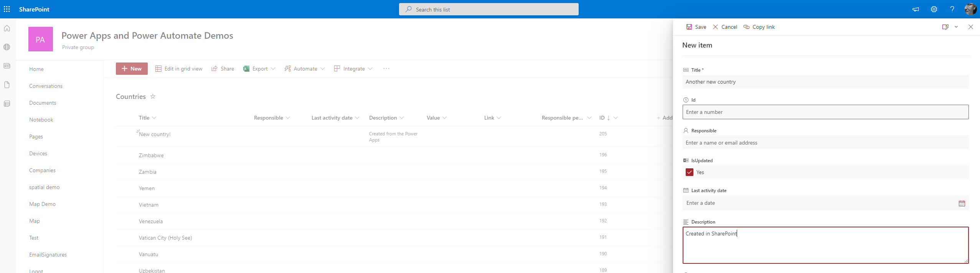Open Conversations in site navigation

(x=46, y=86)
